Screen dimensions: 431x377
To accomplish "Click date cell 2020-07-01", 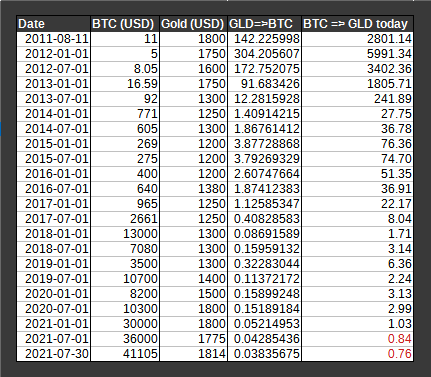I will (x=53, y=309).
